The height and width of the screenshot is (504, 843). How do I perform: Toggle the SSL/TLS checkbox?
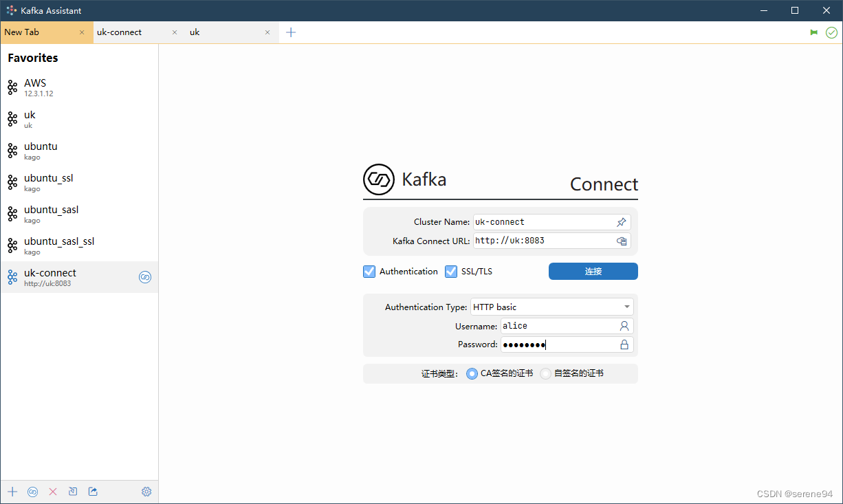[451, 272]
